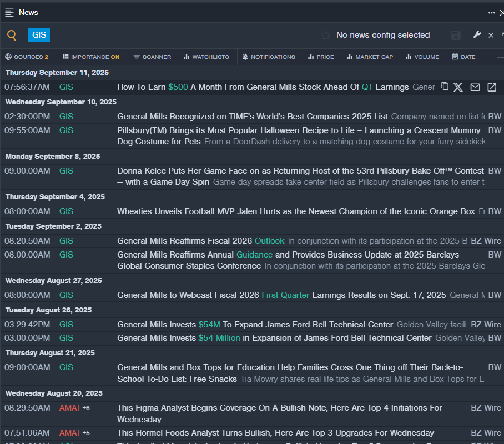Open the Date filter picker

463,57
